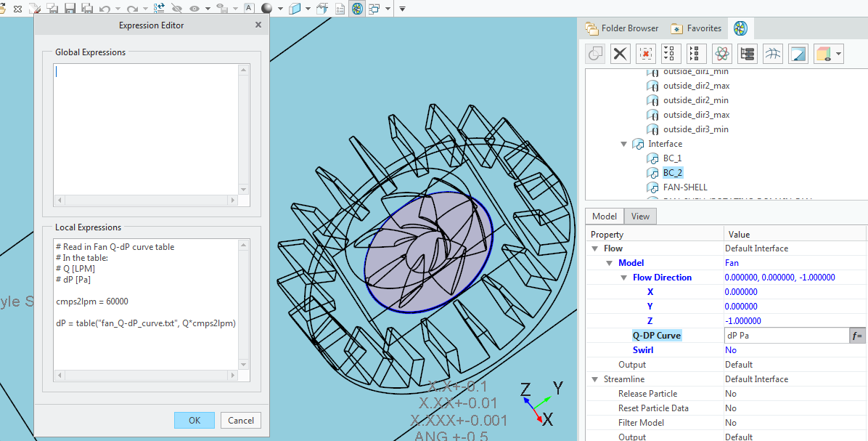The height and width of the screenshot is (441, 868).
Task: Click the Save icon in the top toolbar
Action: (69, 8)
